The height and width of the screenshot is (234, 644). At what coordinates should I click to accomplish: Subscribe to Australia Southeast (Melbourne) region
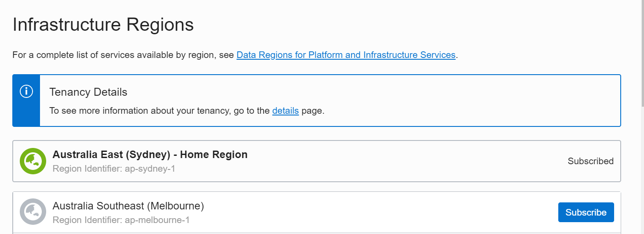[586, 212]
